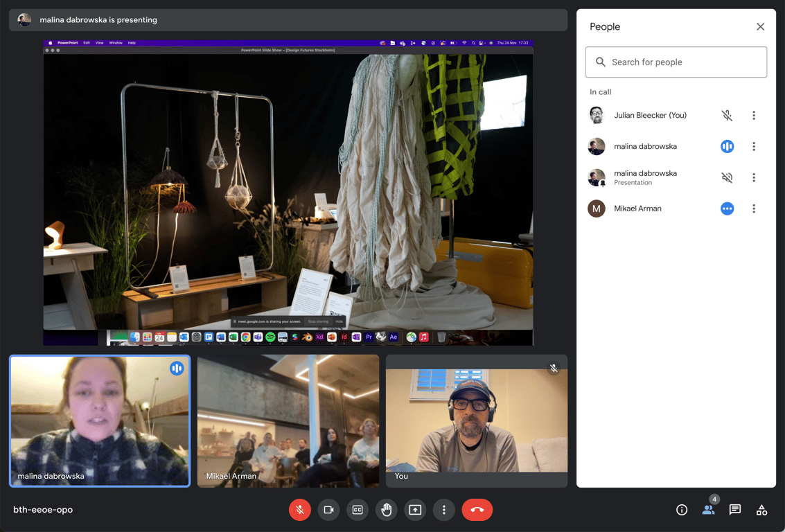Image resolution: width=785 pixels, height=532 pixels.
Task: Open Launchpad in the shared dock
Action: 147,337
